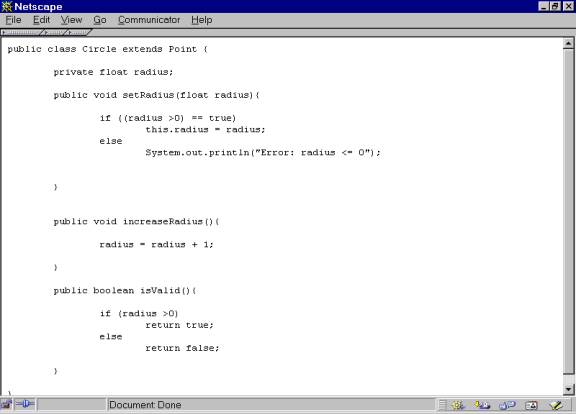This screenshot has height=414, width=576.
Task: Open Navigator from the component bar
Action: coord(458,405)
